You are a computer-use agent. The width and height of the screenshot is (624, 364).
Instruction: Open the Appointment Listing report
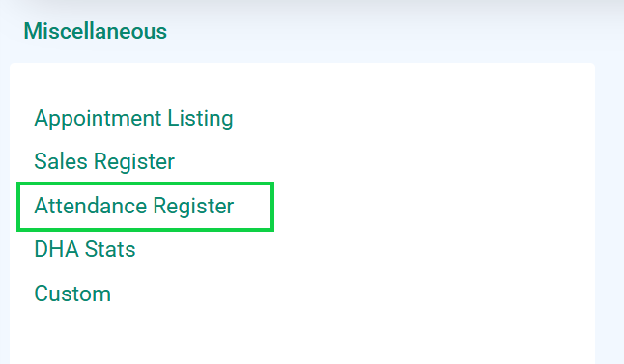[133, 119]
